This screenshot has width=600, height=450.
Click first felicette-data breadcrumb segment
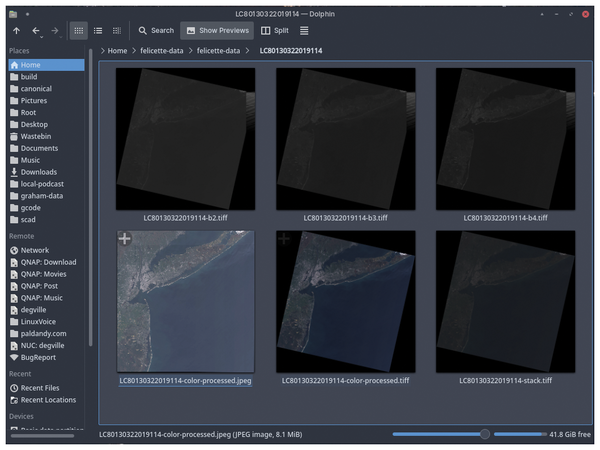[161, 51]
